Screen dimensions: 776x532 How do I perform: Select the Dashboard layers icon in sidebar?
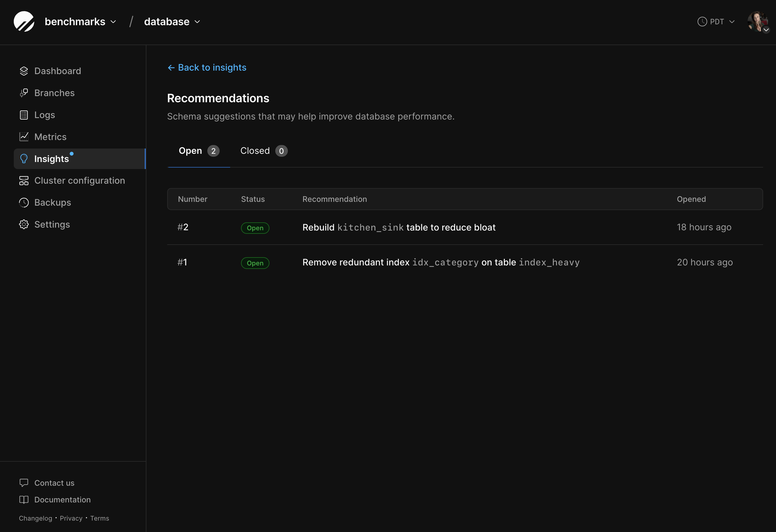tap(23, 71)
